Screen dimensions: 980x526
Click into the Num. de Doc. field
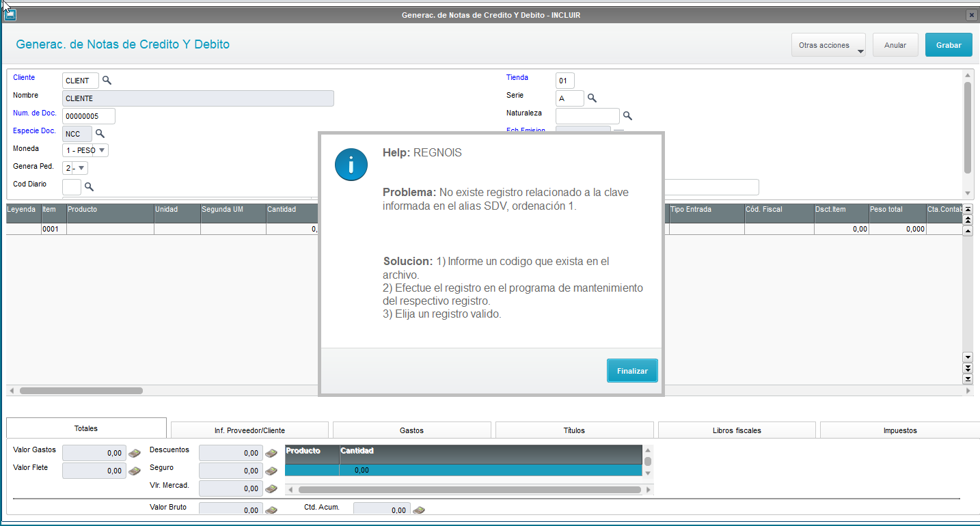[89, 116]
